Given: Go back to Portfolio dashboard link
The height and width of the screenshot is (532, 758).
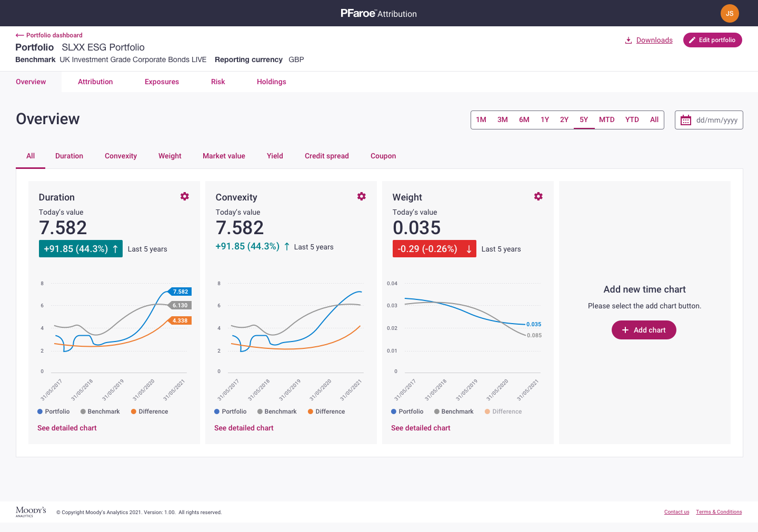Looking at the screenshot, I should coord(54,35).
